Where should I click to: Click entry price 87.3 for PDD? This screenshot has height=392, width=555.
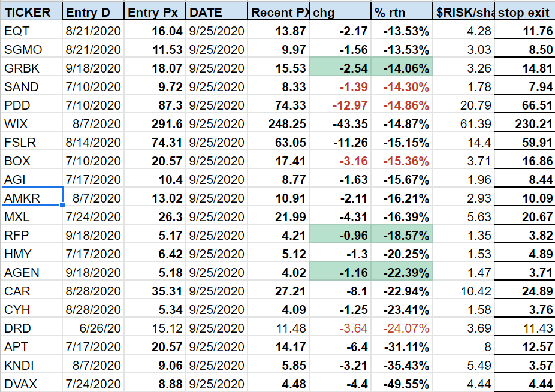155,105
